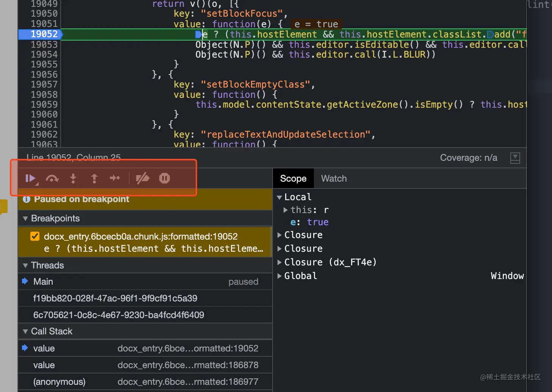This screenshot has width=552, height=392.
Task: Expand the Global scope
Action: pos(279,276)
